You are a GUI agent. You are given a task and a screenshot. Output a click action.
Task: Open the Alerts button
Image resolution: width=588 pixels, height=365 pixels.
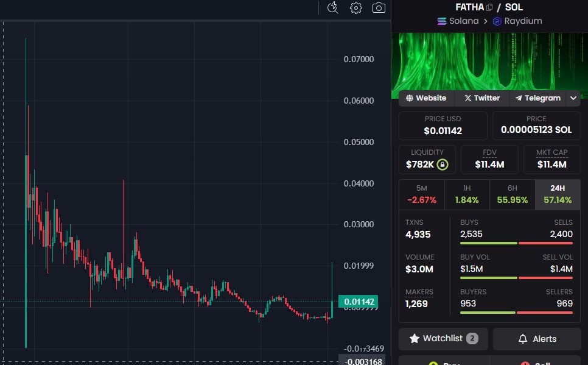tap(537, 339)
